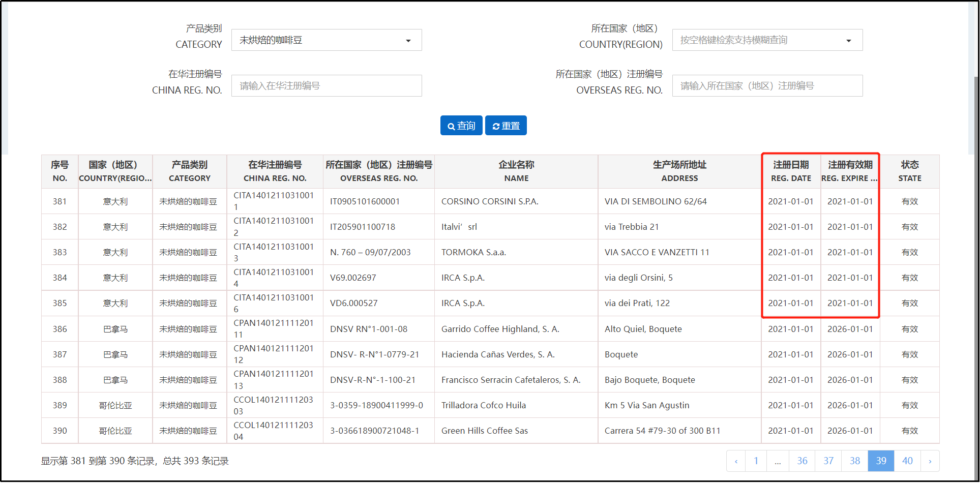Click the previous page arrow in pagination
Screen dimensions: 980x483
click(736, 461)
